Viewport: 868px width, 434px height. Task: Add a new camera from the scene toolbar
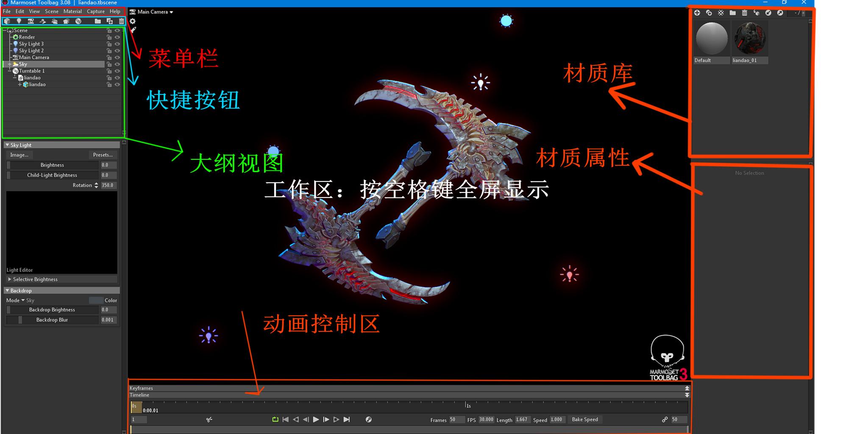click(x=31, y=21)
